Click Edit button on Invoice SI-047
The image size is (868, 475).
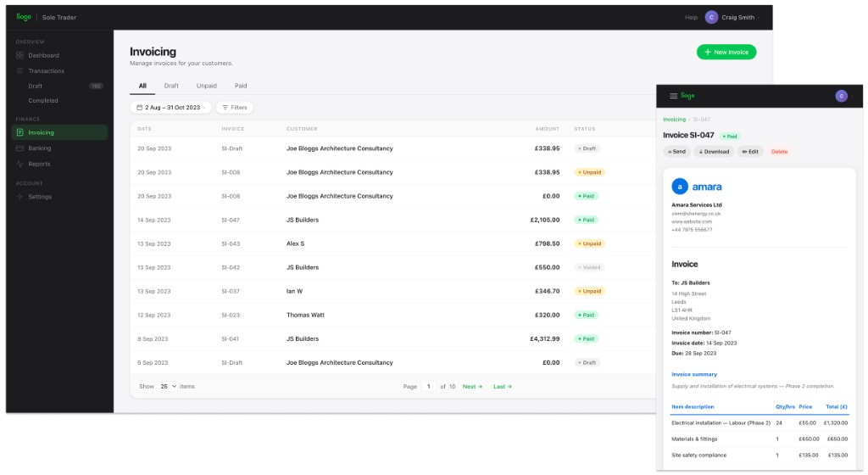pos(750,152)
